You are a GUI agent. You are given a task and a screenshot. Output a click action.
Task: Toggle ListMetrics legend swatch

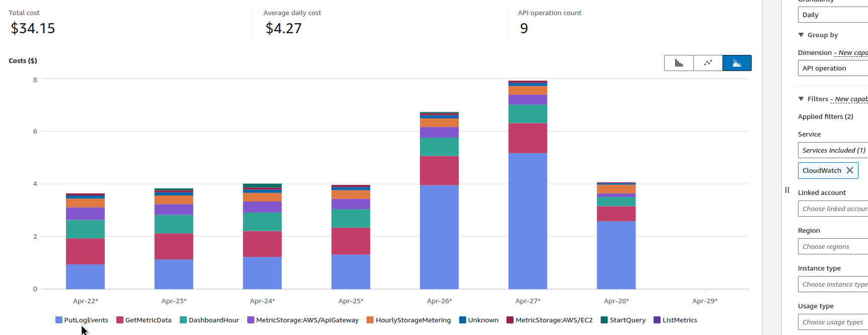tap(657, 320)
